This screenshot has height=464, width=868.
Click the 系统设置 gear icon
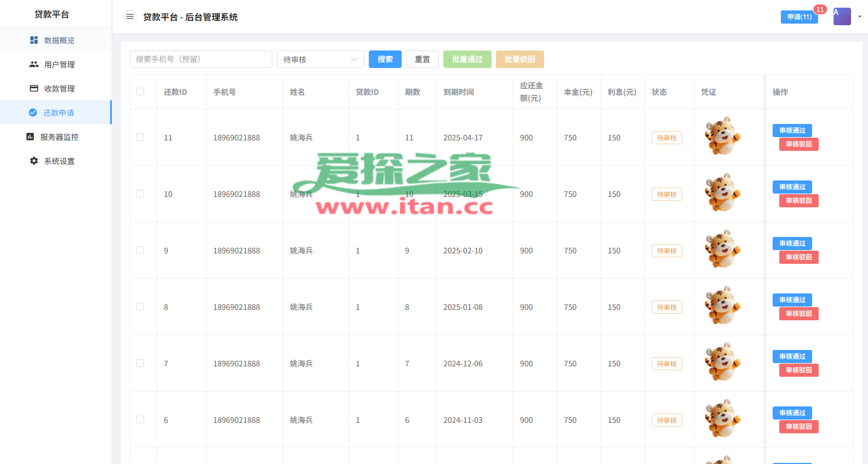tap(34, 161)
